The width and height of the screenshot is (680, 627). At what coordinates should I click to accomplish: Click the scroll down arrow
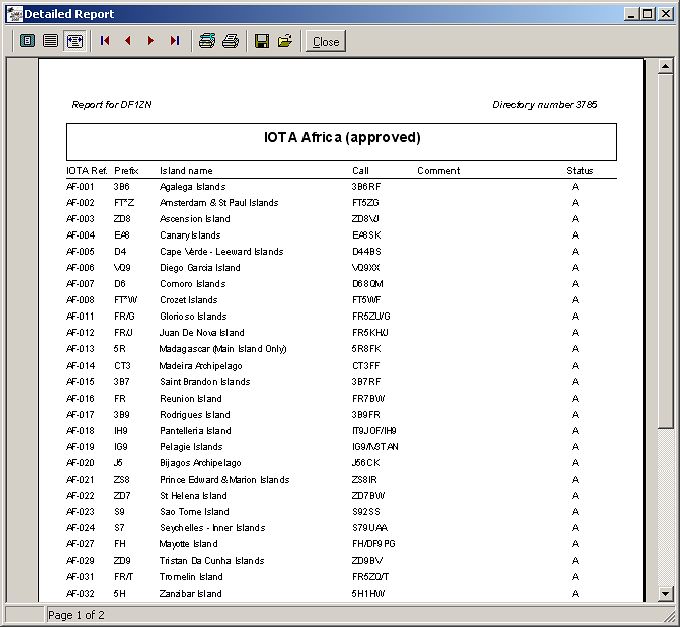click(665, 594)
